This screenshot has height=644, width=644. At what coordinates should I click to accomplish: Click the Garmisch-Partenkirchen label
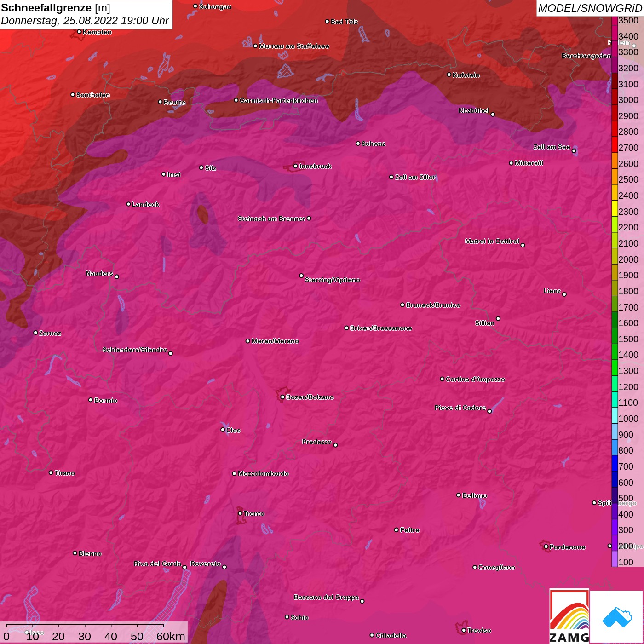(x=278, y=100)
